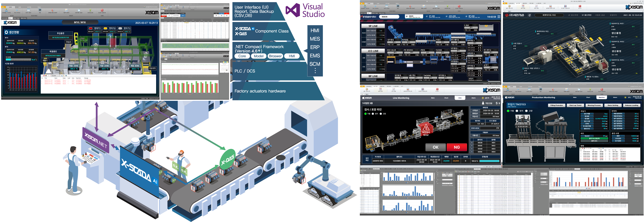The width and height of the screenshot is (644, 222).
Task: Click Filling Prameter button
Action: [557, 105]
